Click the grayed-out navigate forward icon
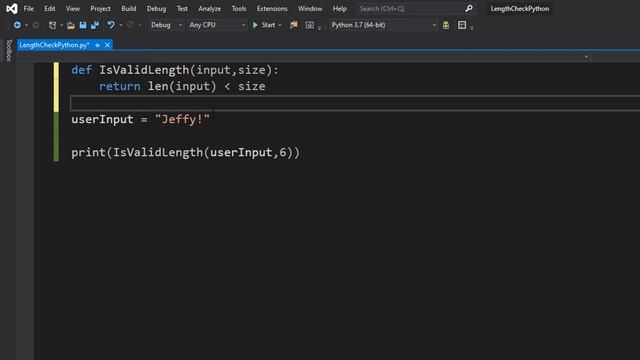The width and height of the screenshot is (640, 360). [36, 25]
